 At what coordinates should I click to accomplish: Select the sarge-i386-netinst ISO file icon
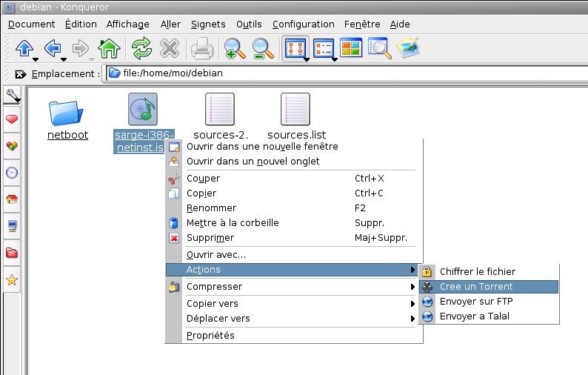click(142, 109)
